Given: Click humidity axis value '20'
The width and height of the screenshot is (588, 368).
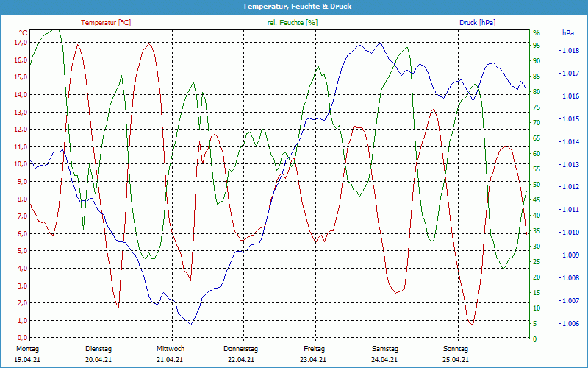Looking at the screenshot, I should pyautogui.click(x=537, y=277).
